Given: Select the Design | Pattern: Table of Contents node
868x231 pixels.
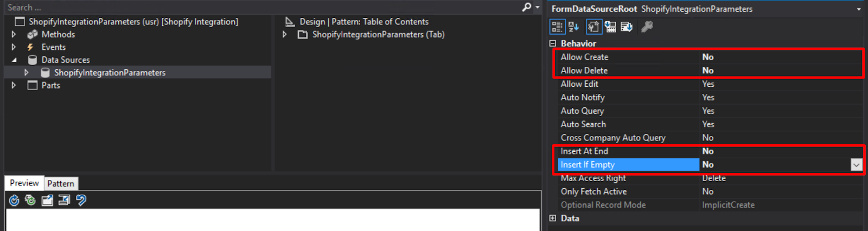Looking at the screenshot, I should [x=364, y=22].
